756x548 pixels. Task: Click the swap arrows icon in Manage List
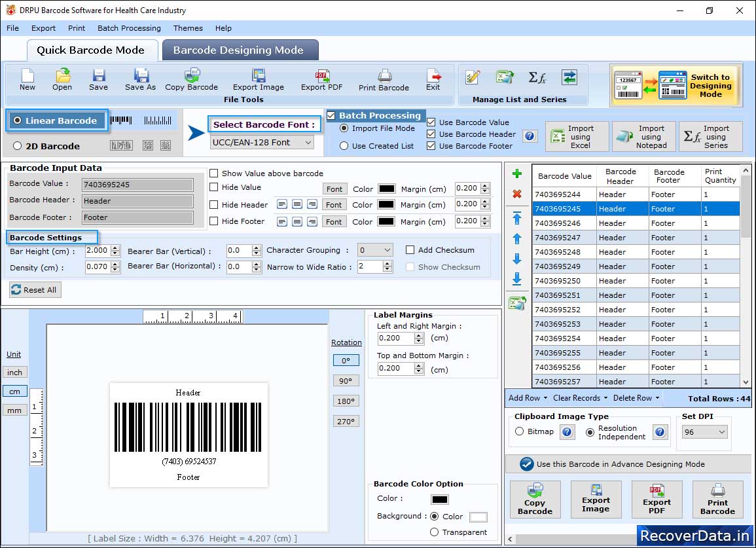[x=569, y=77]
